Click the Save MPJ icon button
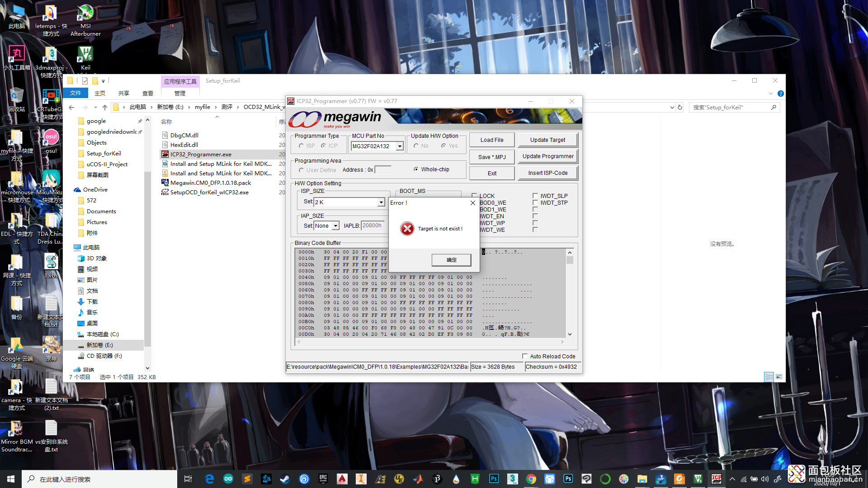The width and height of the screenshot is (868, 488). pos(492,156)
